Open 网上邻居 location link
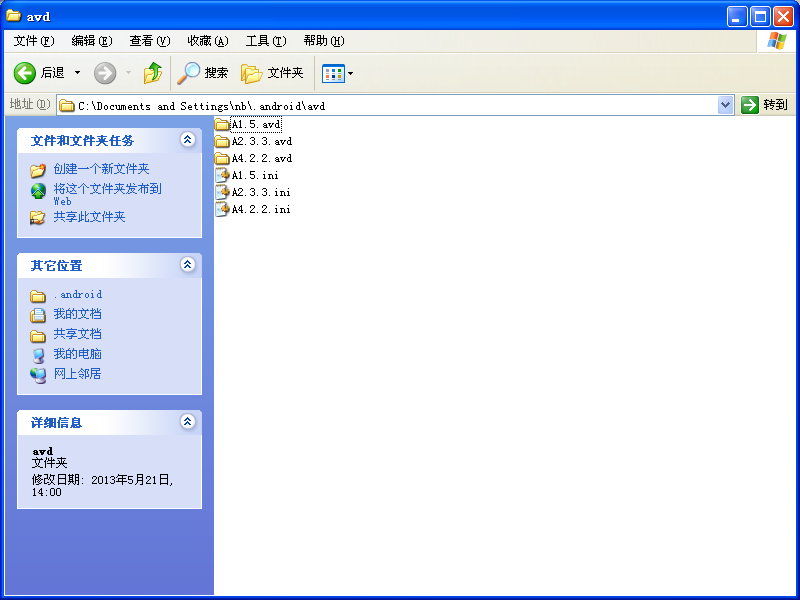 click(x=78, y=373)
